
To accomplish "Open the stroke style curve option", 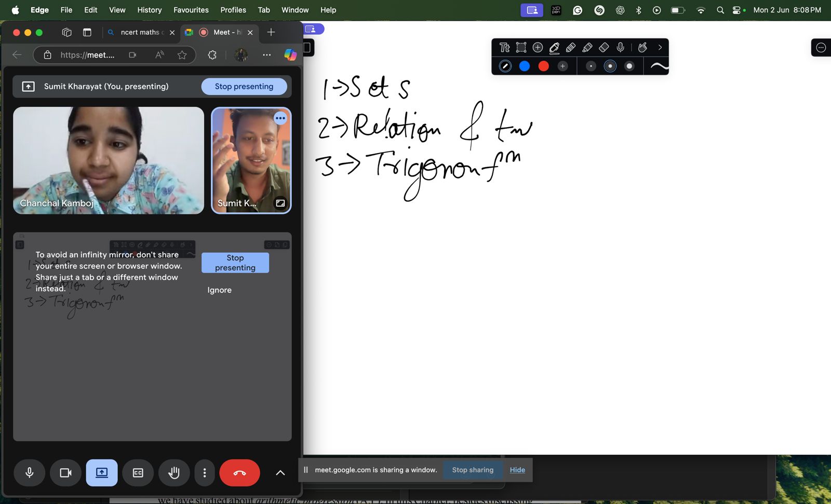I will coord(659,66).
